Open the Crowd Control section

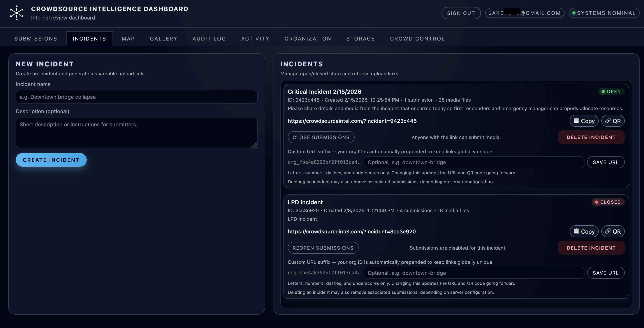point(417,39)
